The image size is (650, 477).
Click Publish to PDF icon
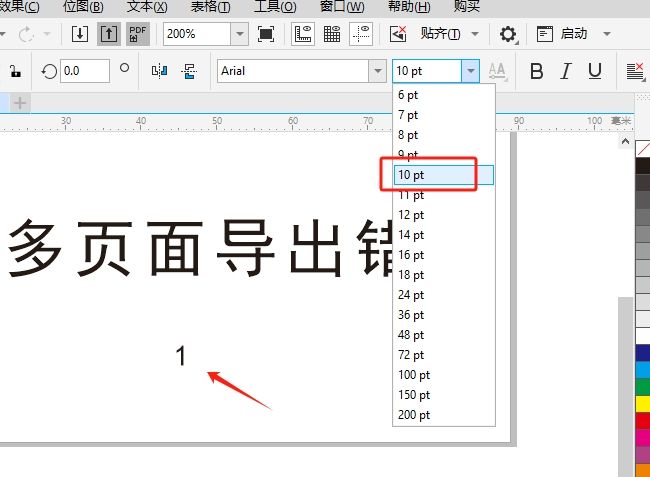pyautogui.click(x=138, y=34)
